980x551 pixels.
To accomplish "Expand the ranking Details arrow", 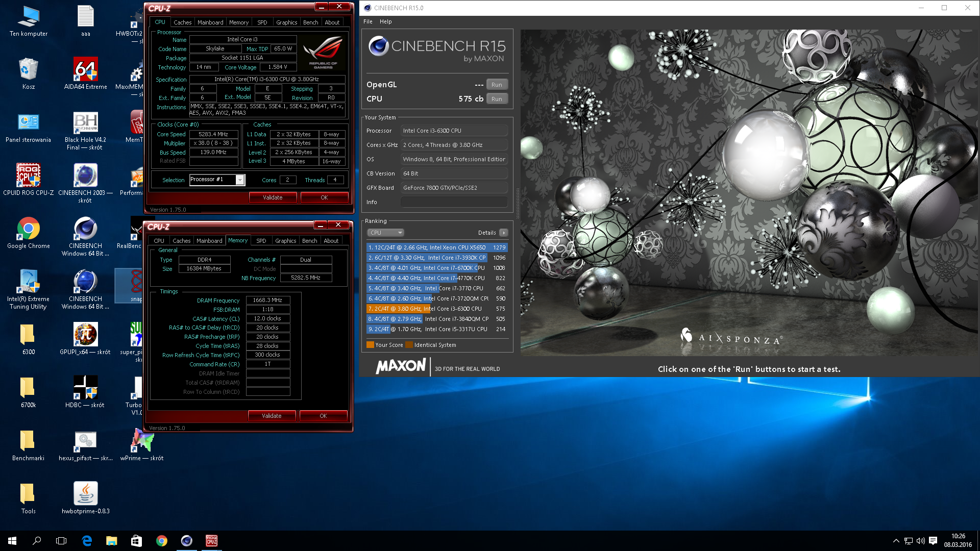I will tap(503, 233).
